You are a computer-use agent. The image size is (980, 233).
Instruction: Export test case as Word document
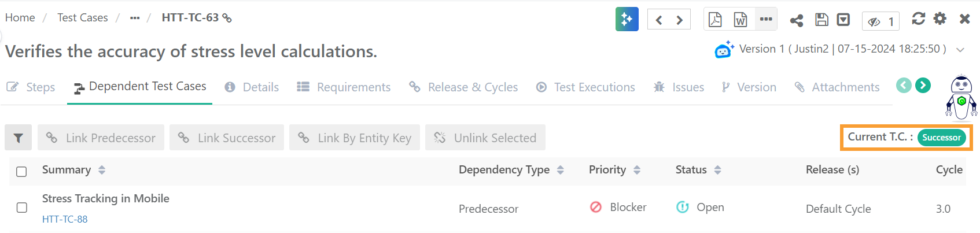click(x=740, y=19)
